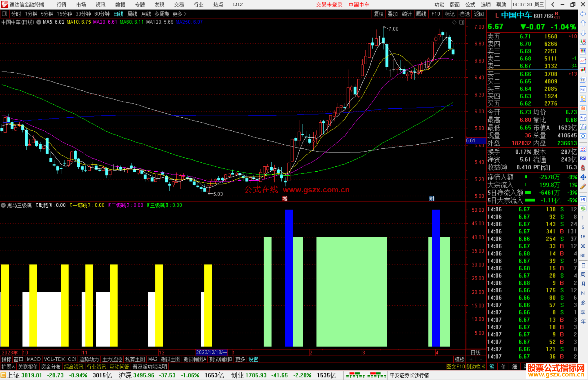
Task: Open the candlestick chart sidebar icon
Action: [583, 70]
